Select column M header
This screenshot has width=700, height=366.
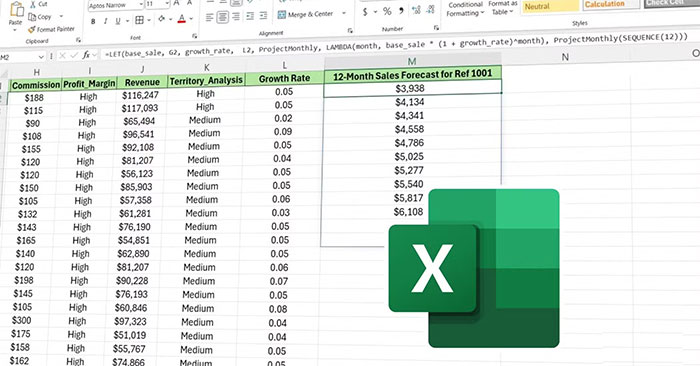(x=412, y=62)
